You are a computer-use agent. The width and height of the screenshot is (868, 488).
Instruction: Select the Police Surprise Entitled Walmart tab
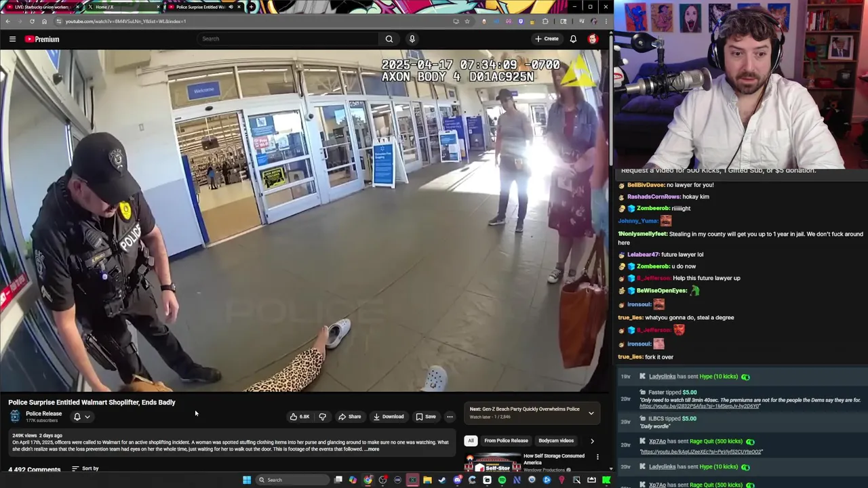(203, 7)
